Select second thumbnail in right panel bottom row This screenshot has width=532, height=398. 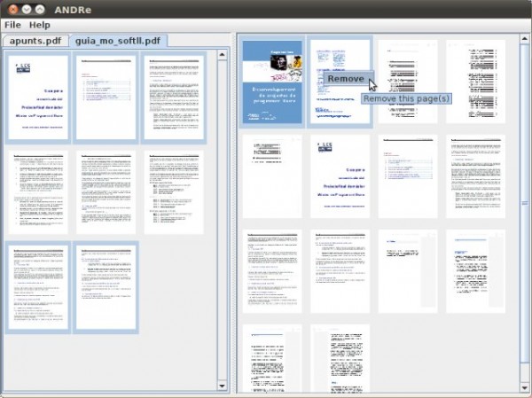(x=340, y=359)
